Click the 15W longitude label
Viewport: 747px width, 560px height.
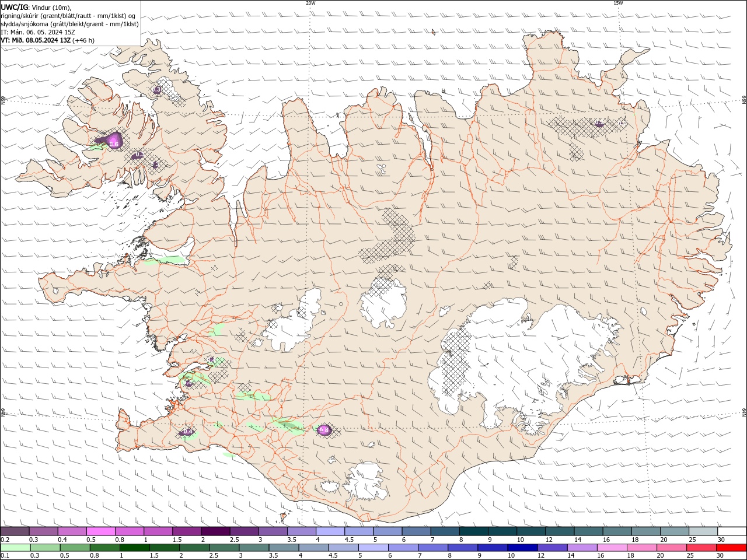[x=618, y=3]
